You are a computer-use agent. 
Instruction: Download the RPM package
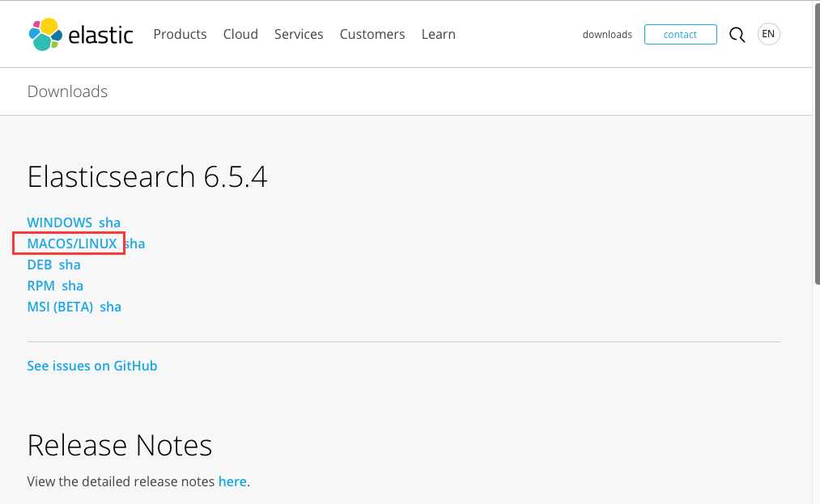[x=40, y=286]
